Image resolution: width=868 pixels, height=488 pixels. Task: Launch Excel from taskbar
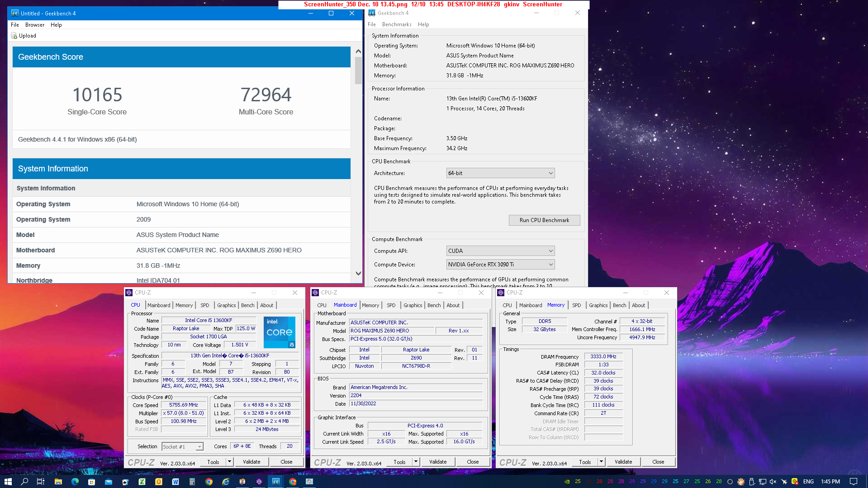pyautogui.click(x=142, y=482)
